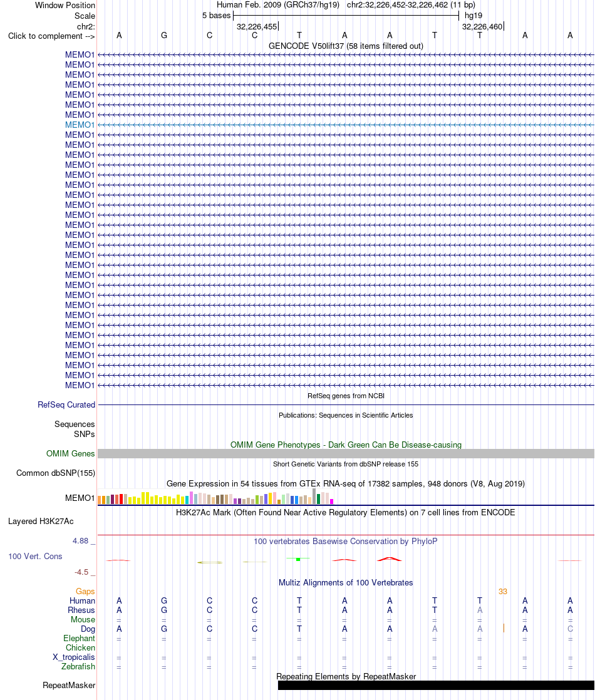Click the gray OMIM Genes bar
Image resolution: width=595 pixels, height=700 pixels.
pyautogui.click(x=346, y=453)
